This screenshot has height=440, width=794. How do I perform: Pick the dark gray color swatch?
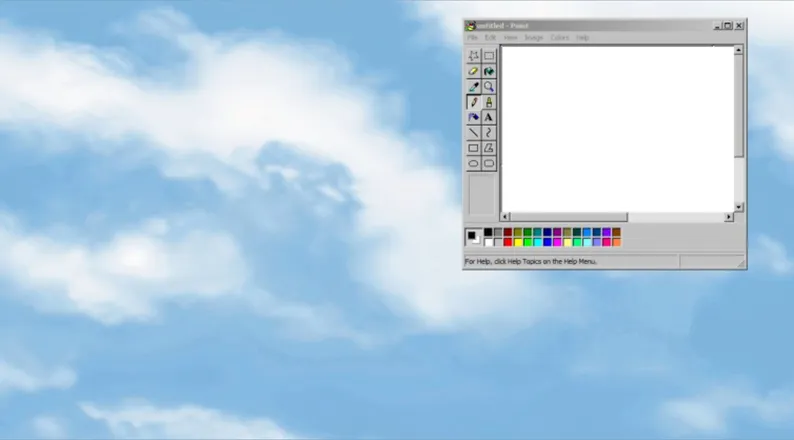(x=498, y=232)
